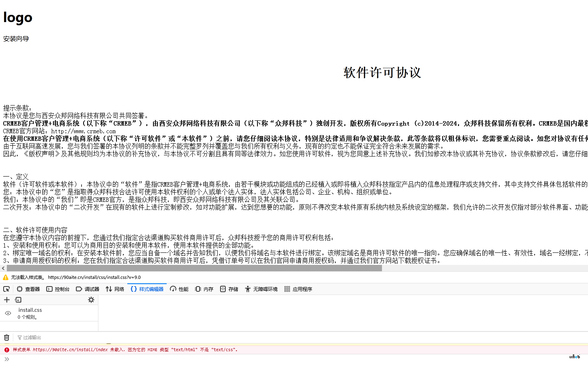This screenshot has width=588, height=370.
Task: Click the '无法载入样式表。' warning text
Action: (28, 277)
